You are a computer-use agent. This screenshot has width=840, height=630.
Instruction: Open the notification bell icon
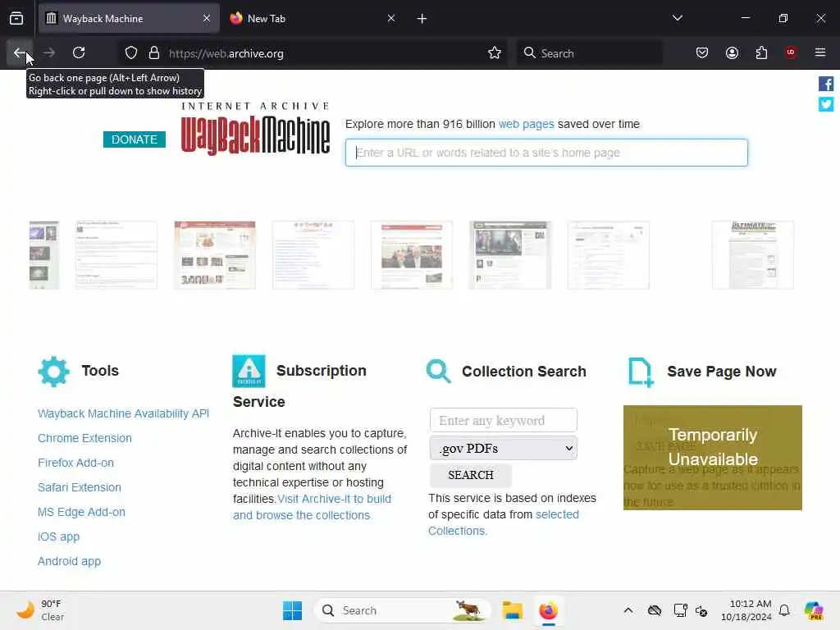(x=784, y=610)
